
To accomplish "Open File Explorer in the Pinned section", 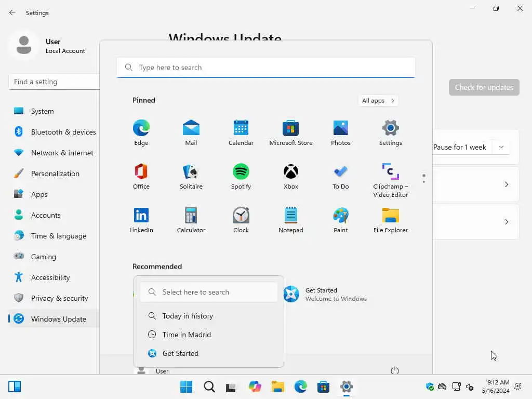I will (391, 220).
